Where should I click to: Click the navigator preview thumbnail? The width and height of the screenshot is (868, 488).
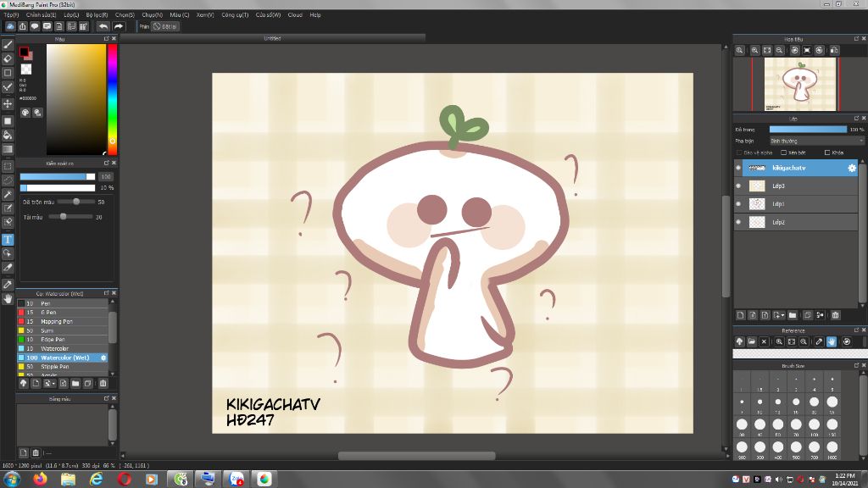point(800,84)
